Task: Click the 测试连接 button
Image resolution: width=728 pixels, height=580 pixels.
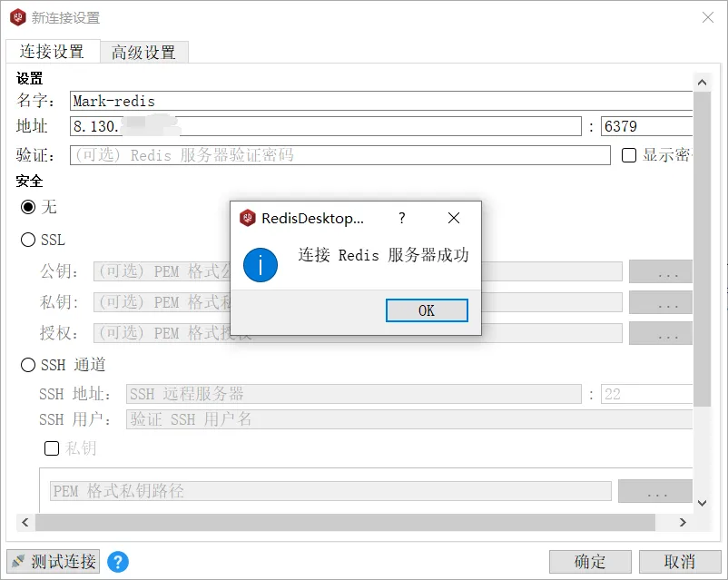Action: (x=52, y=562)
